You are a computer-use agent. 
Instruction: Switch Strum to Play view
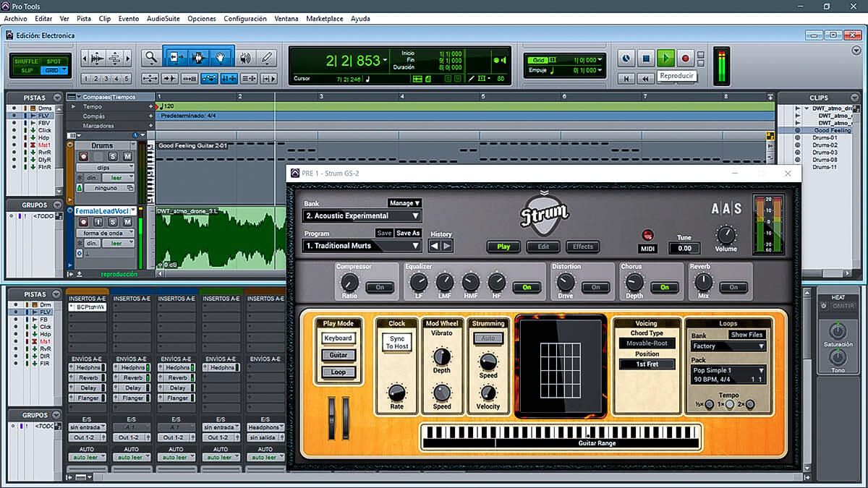point(503,247)
